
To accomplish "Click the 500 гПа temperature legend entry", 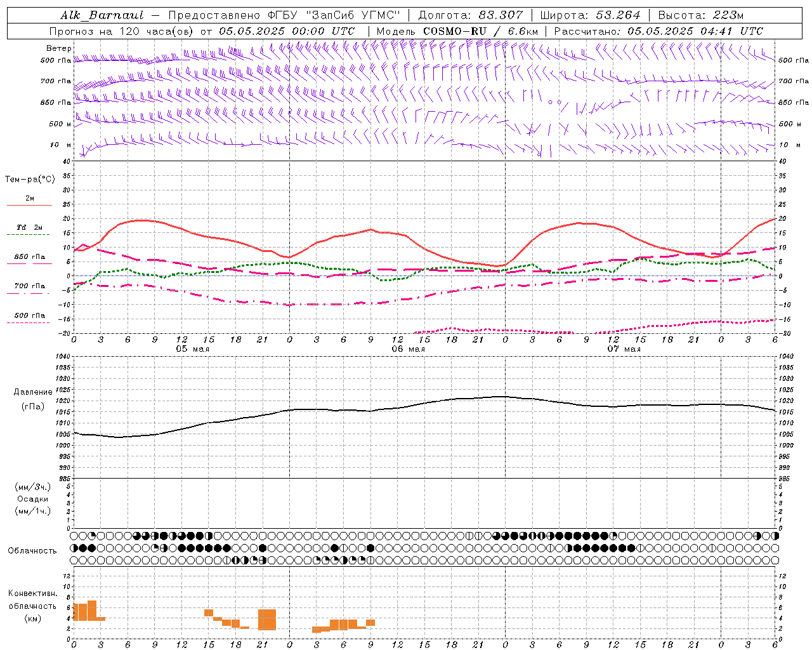I will click(29, 315).
